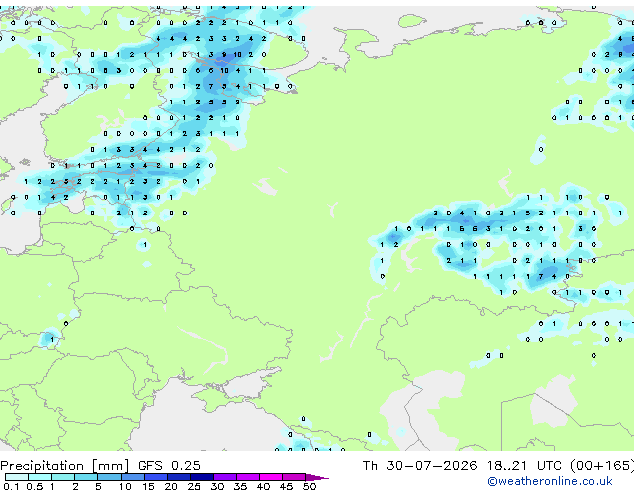Click the '15' legend scale value
Image resolution: width=634 pixels, height=490 pixels.
coord(148,486)
